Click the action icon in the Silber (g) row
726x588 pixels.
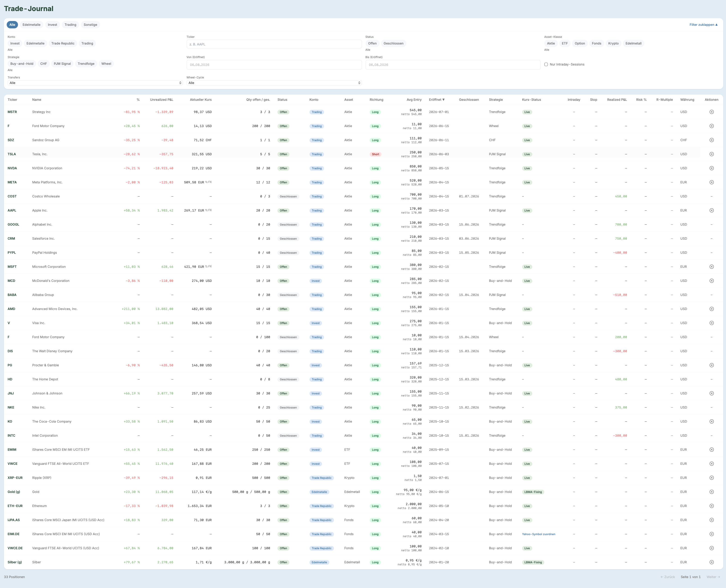click(x=711, y=562)
